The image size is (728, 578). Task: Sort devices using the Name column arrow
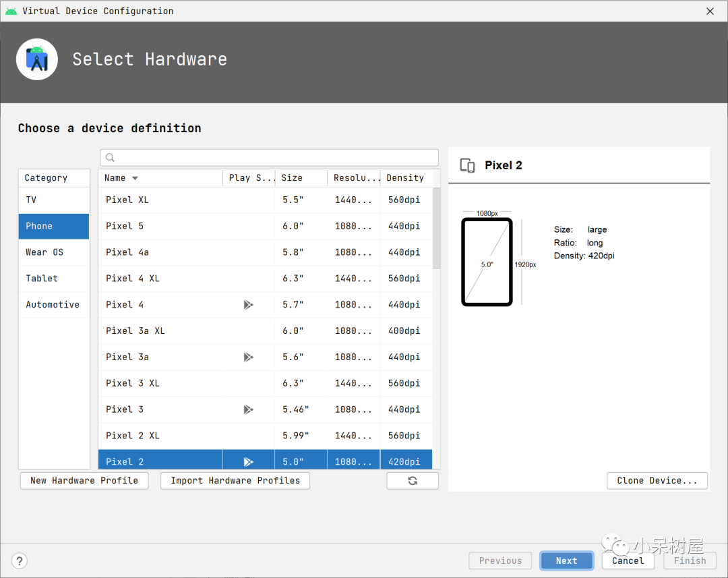135,178
